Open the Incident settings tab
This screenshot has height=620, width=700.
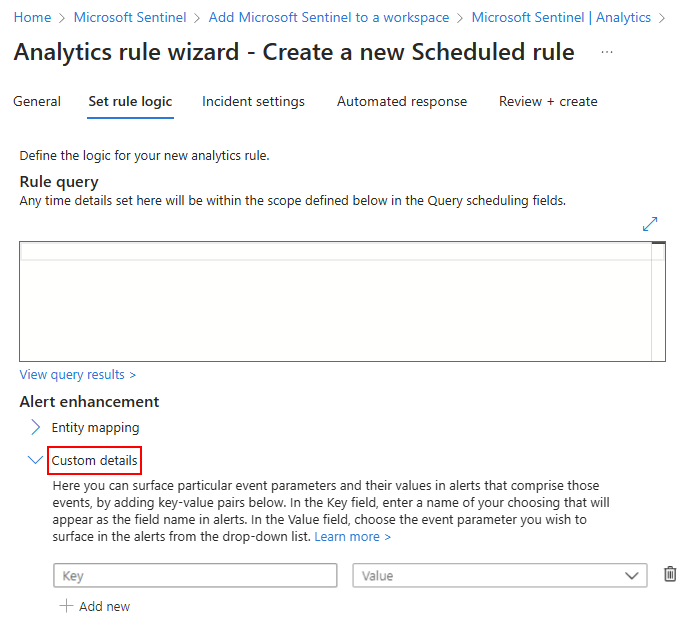(x=253, y=101)
